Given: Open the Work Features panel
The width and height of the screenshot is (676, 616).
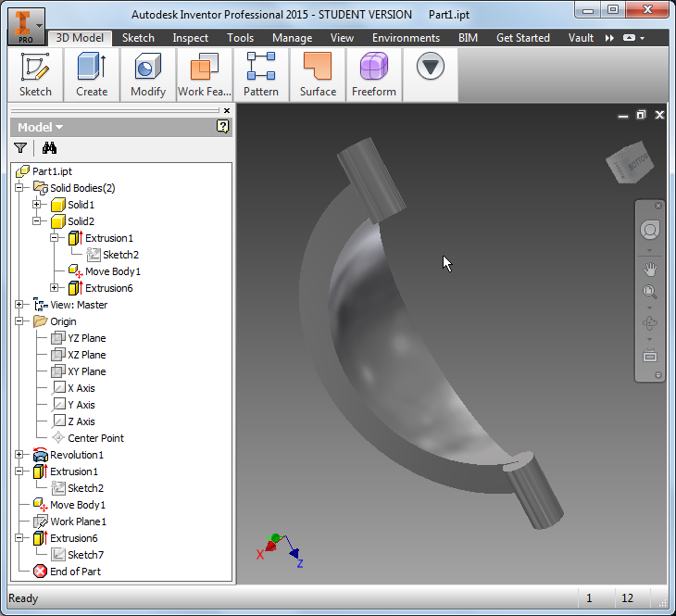Looking at the screenshot, I should tap(205, 75).
